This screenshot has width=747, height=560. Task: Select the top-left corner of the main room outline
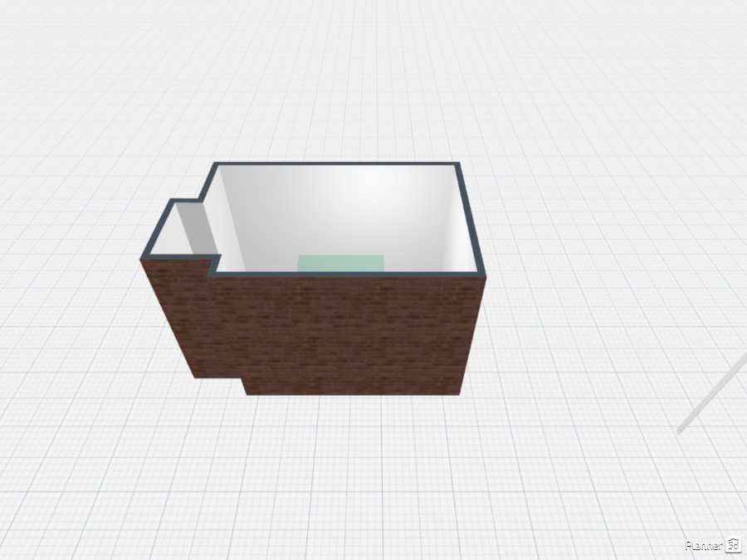[216, 165]
